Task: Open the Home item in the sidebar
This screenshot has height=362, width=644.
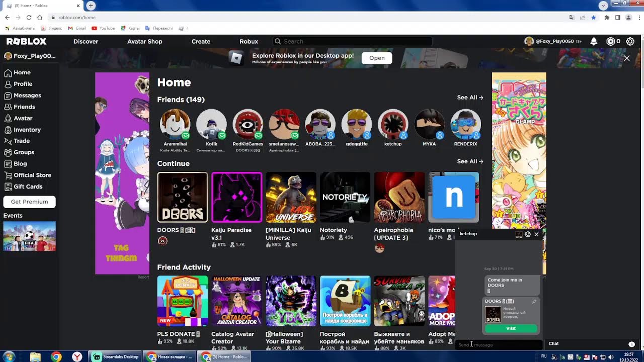Action: point(18,72)
